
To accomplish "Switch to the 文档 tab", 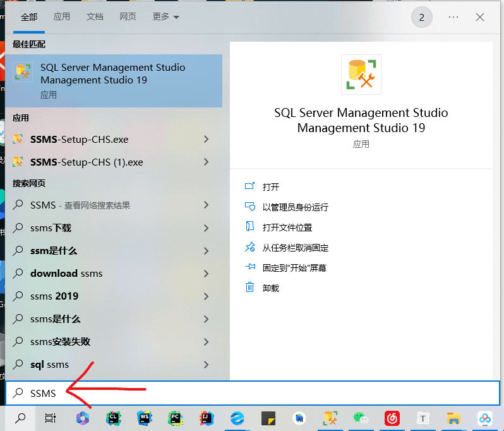I will tap(95, 16).
